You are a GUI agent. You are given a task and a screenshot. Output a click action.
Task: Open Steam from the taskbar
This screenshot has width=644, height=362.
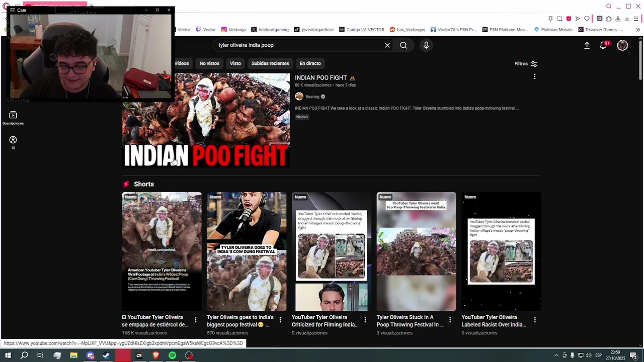tap(107, 355)
